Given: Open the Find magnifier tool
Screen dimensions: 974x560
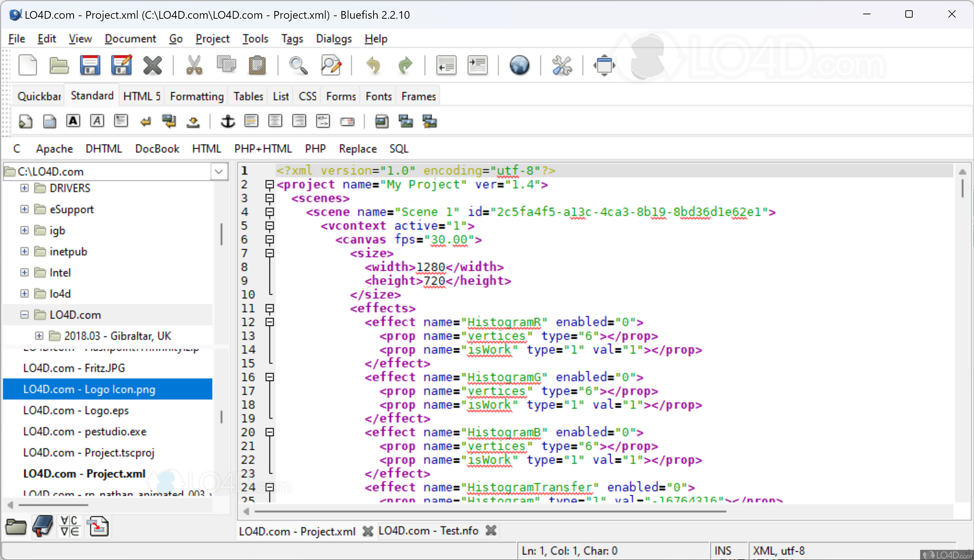Looking at the screenshot, I should click(298, 65).
